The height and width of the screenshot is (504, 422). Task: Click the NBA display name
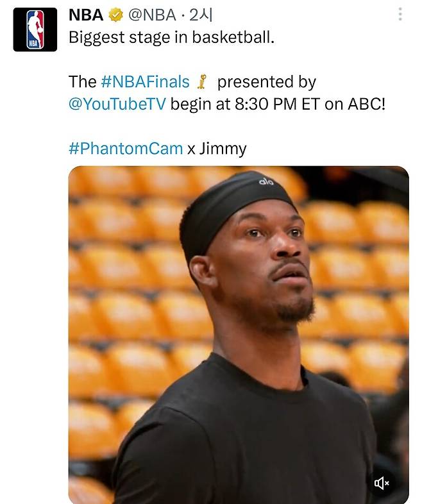click(x=86, y=15)
